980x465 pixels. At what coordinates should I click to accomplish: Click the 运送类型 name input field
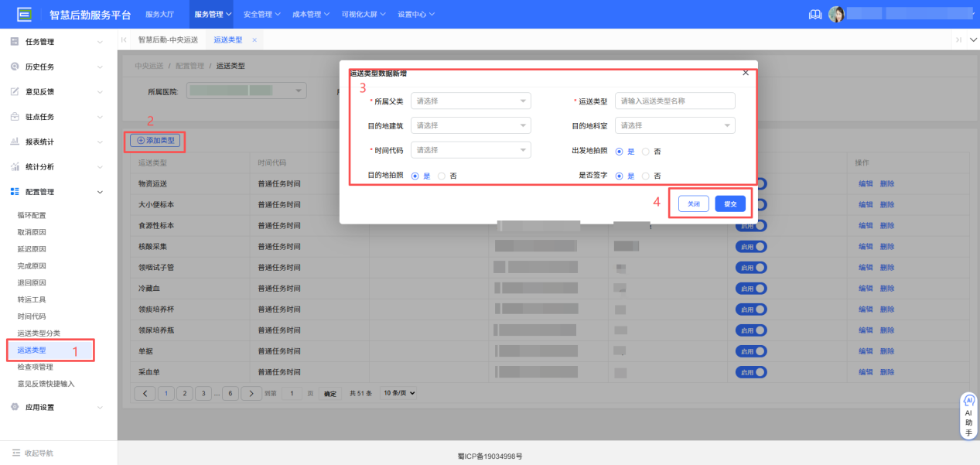[674, 101]
